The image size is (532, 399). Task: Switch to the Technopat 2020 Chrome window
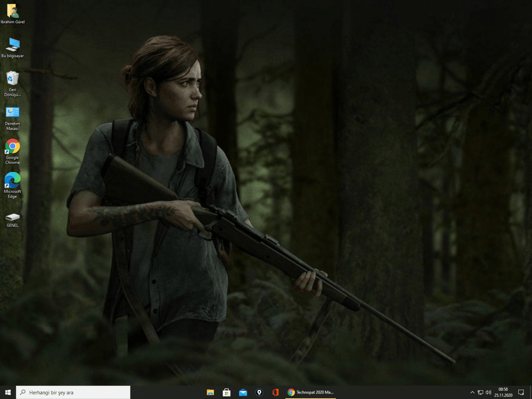(311, 392)
